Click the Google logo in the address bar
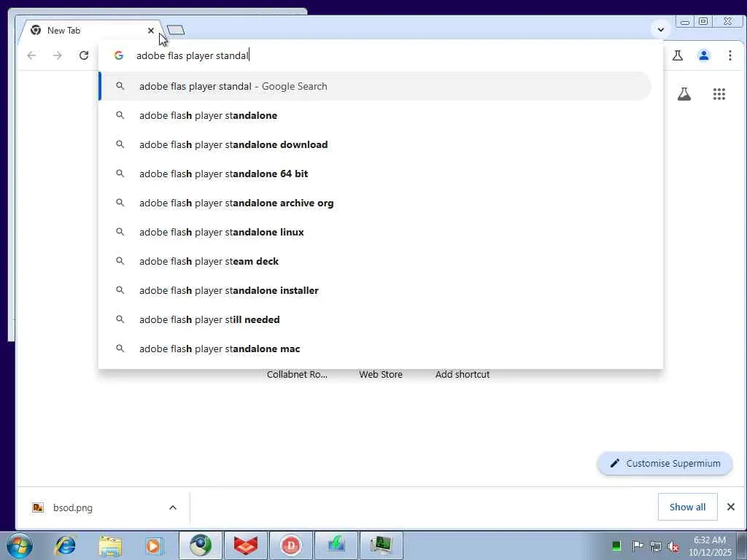This screenshot has height=560, width=747. tap(119, 55)
